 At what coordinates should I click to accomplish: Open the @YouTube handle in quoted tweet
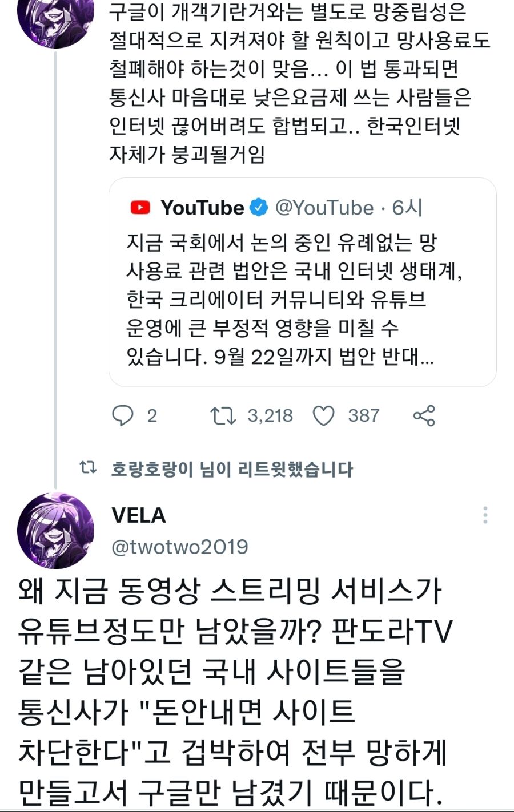(x=324, y=208)
